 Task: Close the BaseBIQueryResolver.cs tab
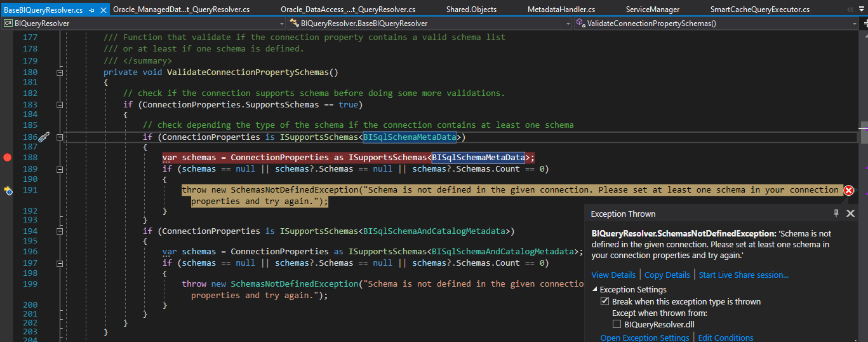click(x=103, y=10)
